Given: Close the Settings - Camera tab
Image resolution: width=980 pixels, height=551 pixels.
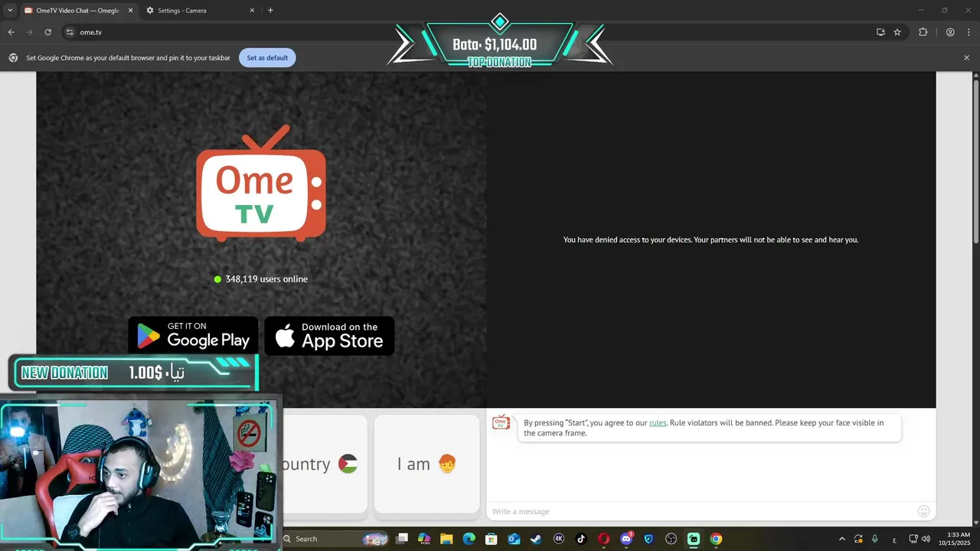Looking at the screenshot, I should pos(252,11).
